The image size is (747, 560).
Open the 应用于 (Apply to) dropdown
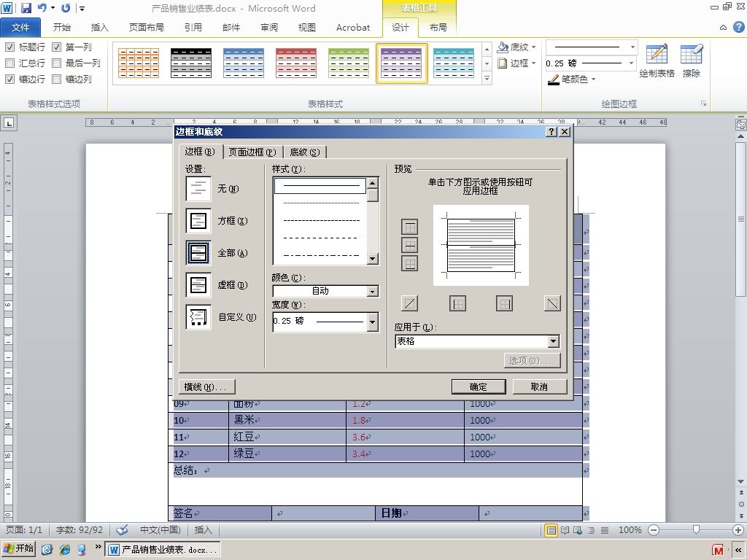(x=477, y=341)
